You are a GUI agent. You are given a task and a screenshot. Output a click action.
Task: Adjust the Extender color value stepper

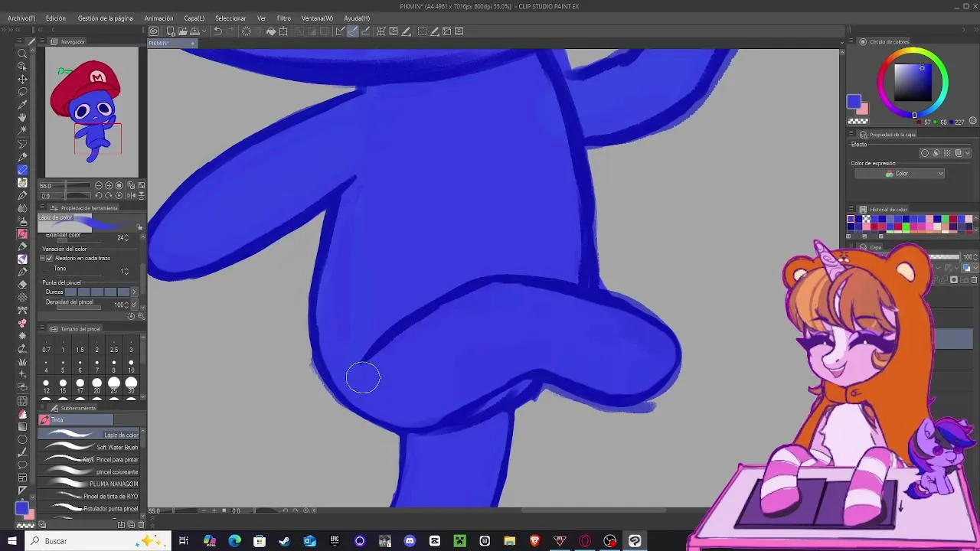126,237
